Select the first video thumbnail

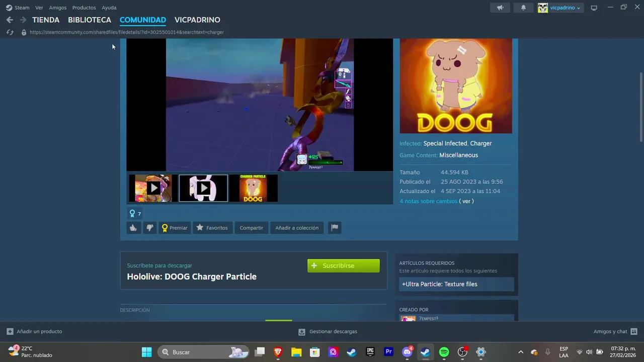point(153,188)
